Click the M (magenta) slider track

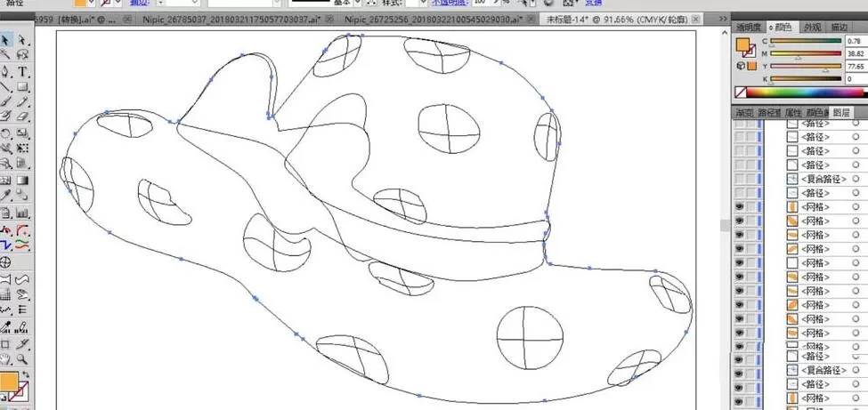(x=806, y=53)
